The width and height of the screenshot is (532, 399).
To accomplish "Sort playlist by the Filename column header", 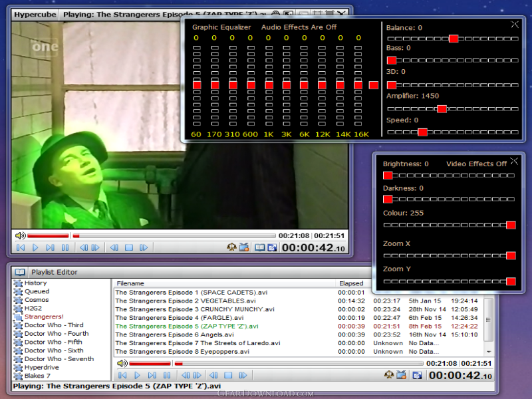I will coord(130,283).
